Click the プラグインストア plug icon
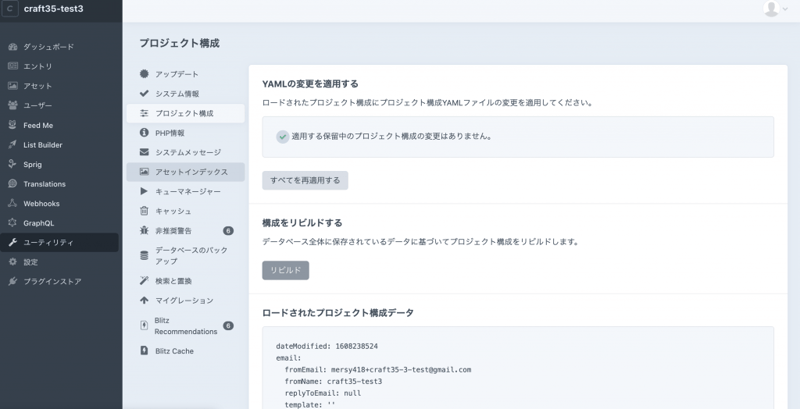800x409 pixels. [12, 281]
